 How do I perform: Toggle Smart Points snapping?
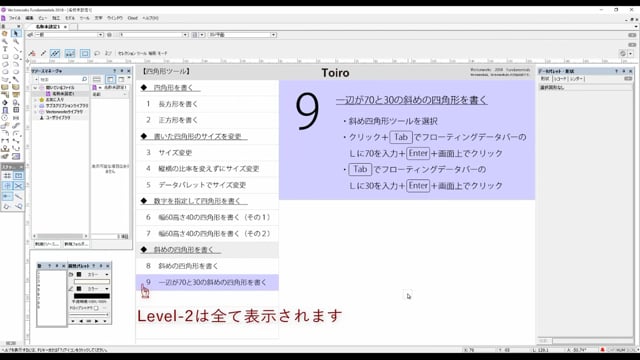[7, 196]
